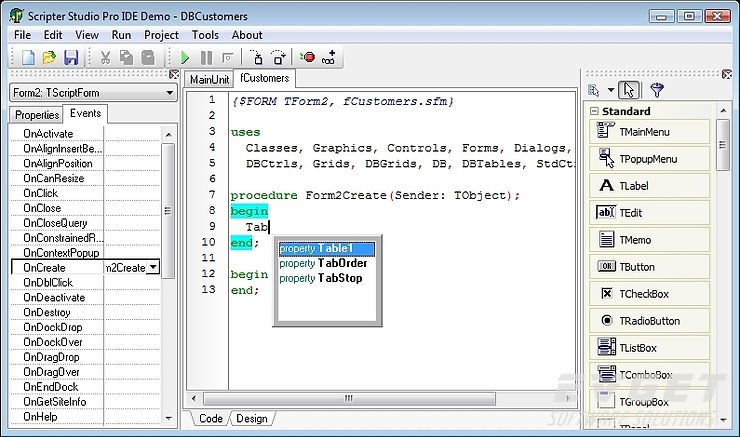Image resolution: width=740 pixels, height=437 pixels.
Task: Click the Pause toolbar icon
Action: coord(206,58)
